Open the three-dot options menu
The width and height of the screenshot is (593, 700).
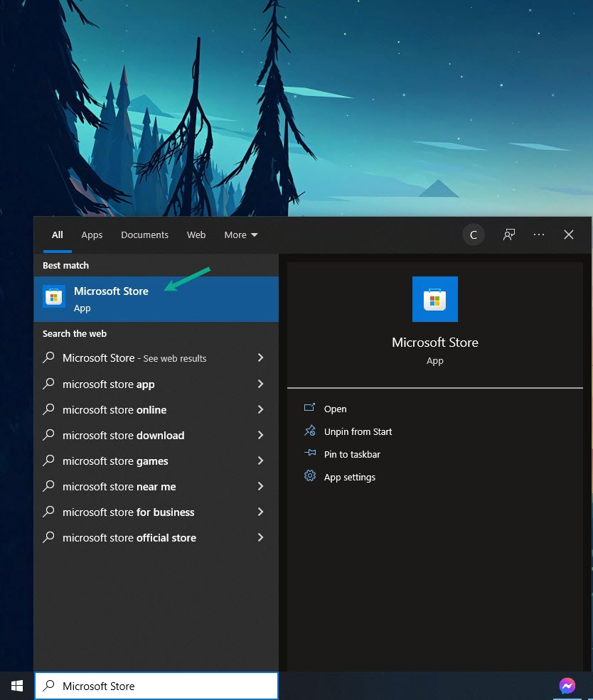(539, 235)
